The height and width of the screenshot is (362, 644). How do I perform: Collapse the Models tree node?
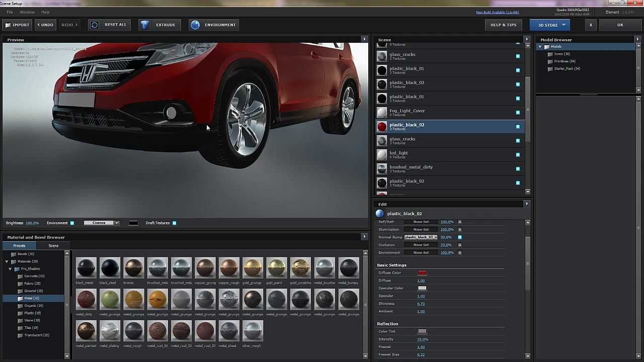540,47
